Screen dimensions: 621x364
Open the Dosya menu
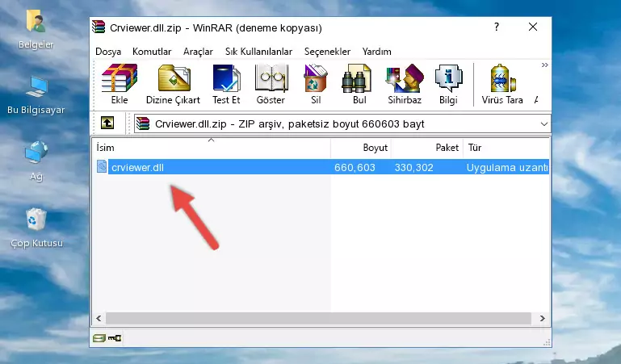click(108, 52)
